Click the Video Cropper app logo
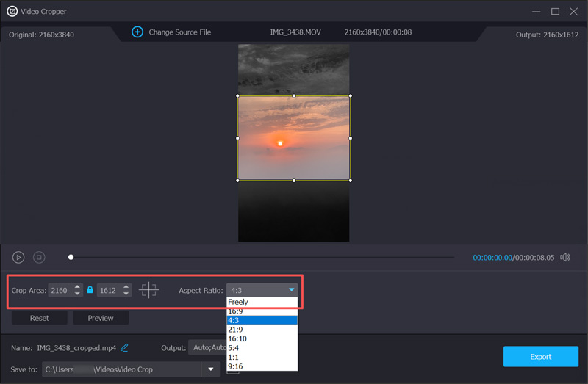 point(12,11)
